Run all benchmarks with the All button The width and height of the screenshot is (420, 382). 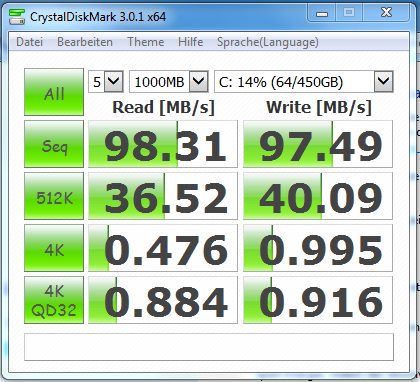tap(54, 92)
